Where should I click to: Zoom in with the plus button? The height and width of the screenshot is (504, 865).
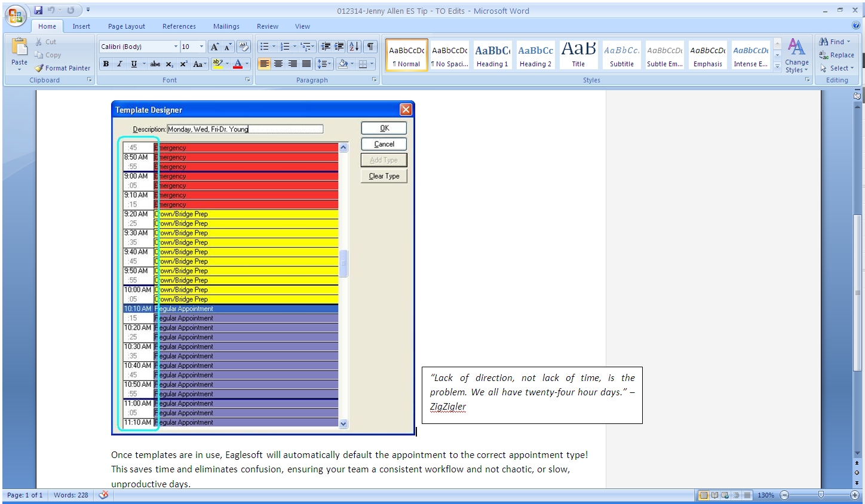(x=855, y=495)
